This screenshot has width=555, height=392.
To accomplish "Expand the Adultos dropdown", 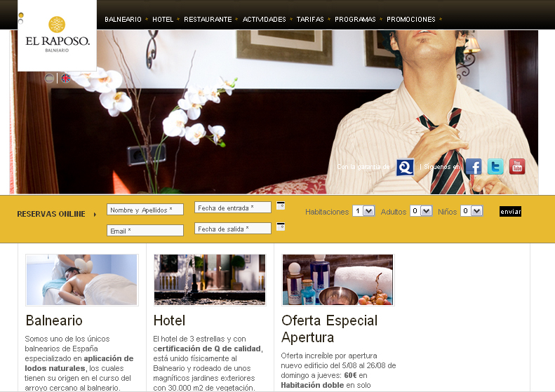I will (421, 211).
